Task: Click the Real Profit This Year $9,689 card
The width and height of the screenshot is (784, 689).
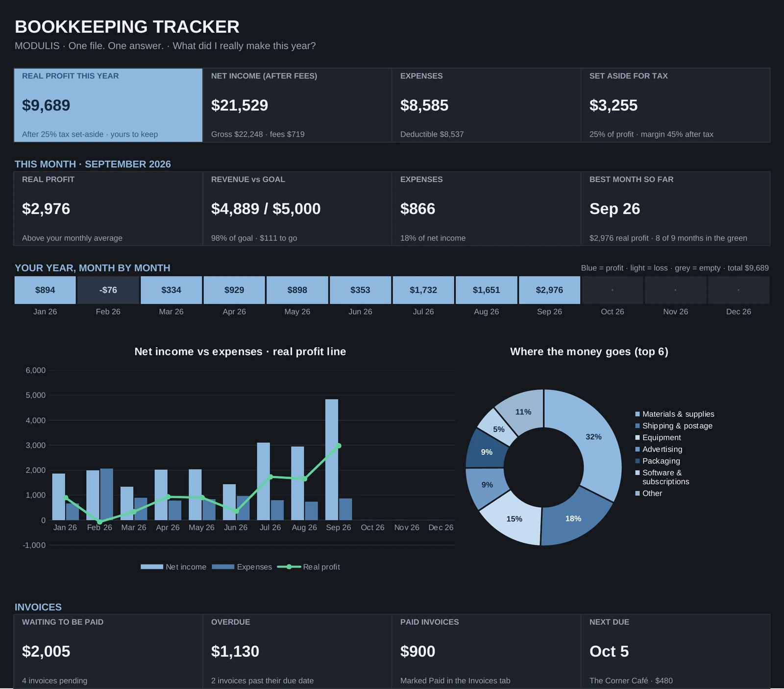Action: [x=108, y=105]
